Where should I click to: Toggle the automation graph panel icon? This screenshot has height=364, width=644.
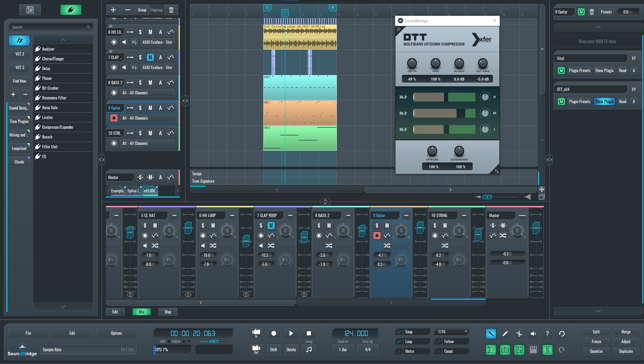pyautogui.click(x=519, y=350)
